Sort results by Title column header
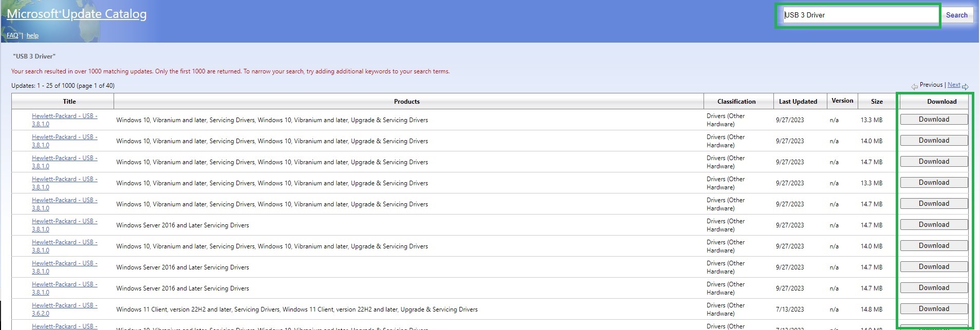 pyautogui.click(x=69, y=102)
